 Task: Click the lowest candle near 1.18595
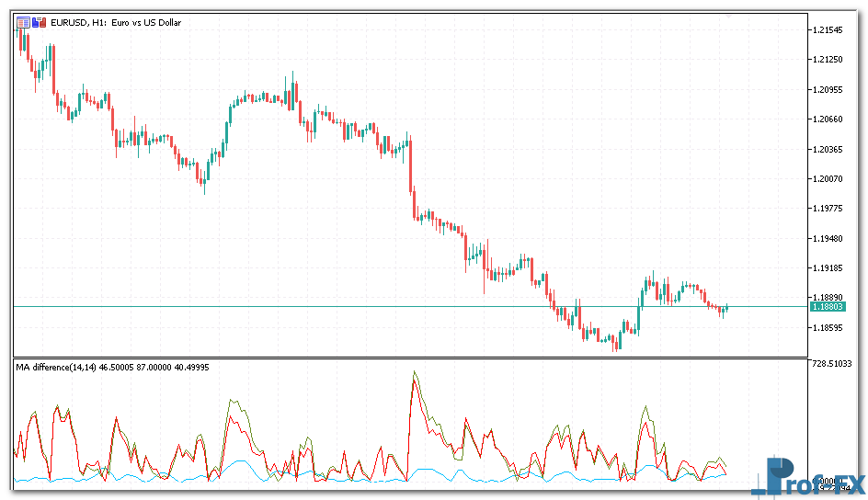[615, 343]
